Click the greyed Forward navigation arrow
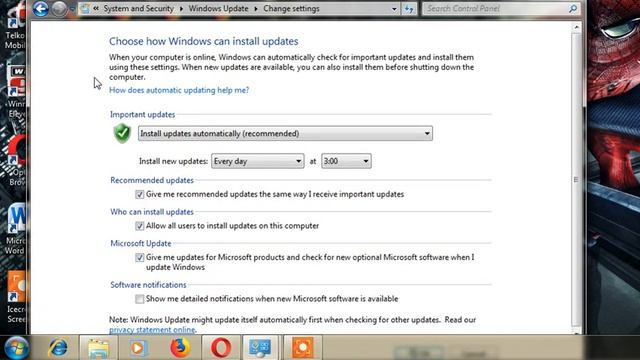 click(x=59, y=9)
